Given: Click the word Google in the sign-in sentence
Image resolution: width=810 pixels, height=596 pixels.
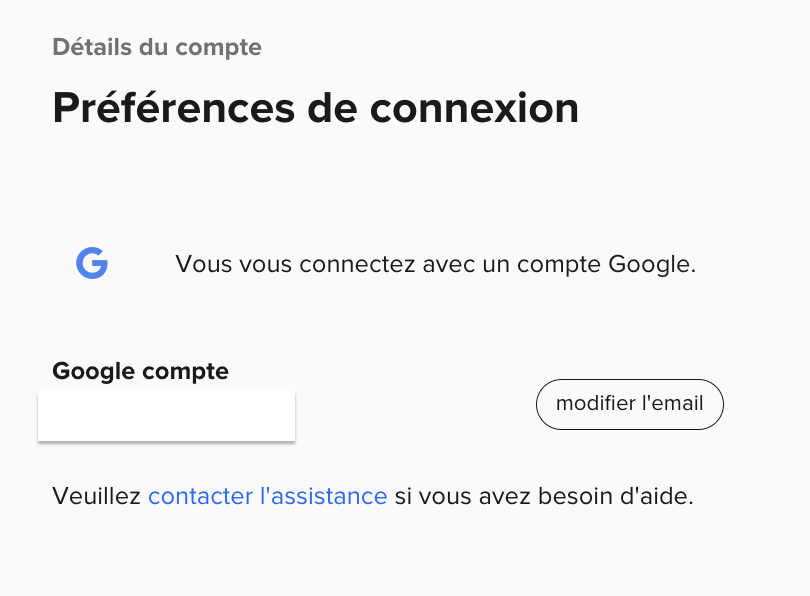Looking at the screenshot, I should pyautogui.click(x=649, y=264).
